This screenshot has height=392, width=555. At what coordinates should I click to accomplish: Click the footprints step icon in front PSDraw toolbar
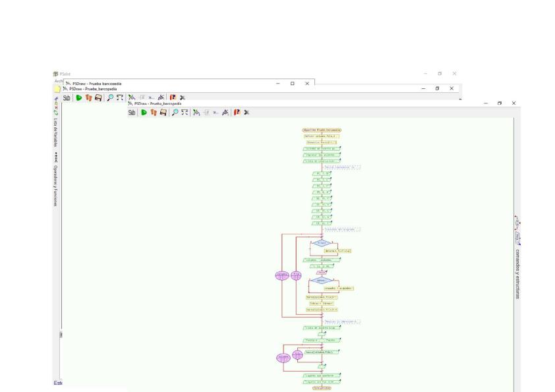(154, 113)
